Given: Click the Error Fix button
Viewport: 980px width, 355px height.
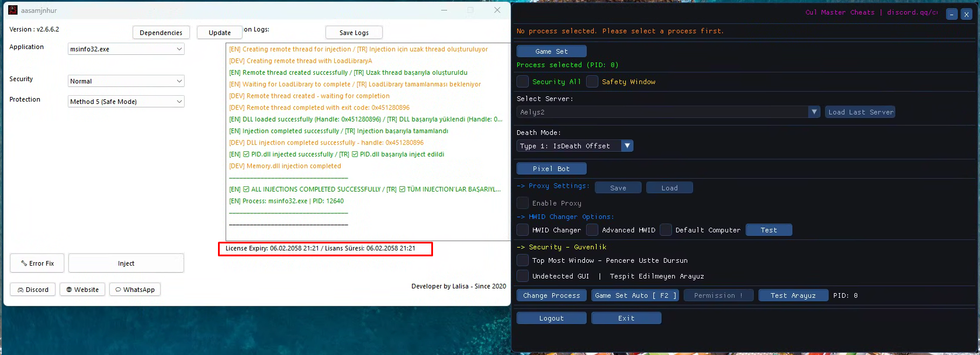Looking at the screenshot, I should [37, 263].
